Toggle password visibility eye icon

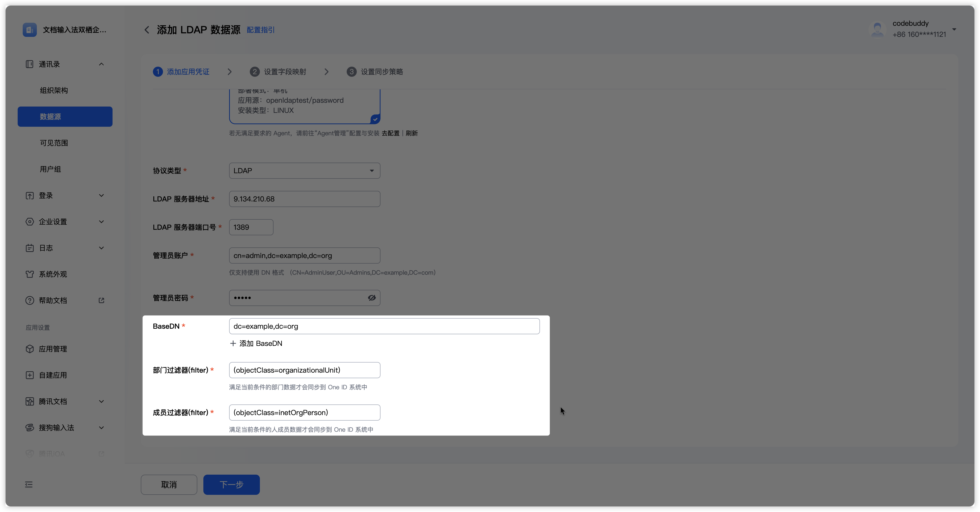coord(372,298)
